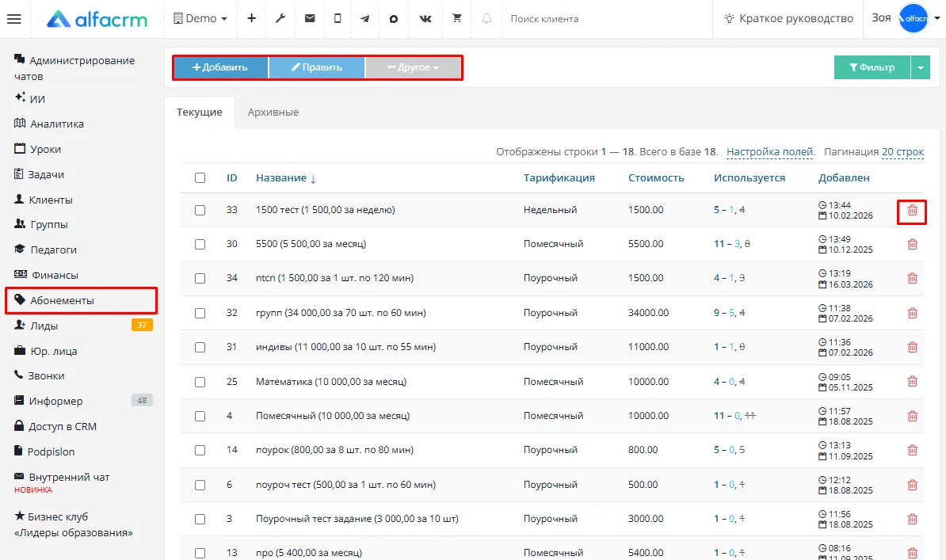Open the user menu for Зоя
The image size is (946, 560).
pyautogui.click(x=906, y=19)
